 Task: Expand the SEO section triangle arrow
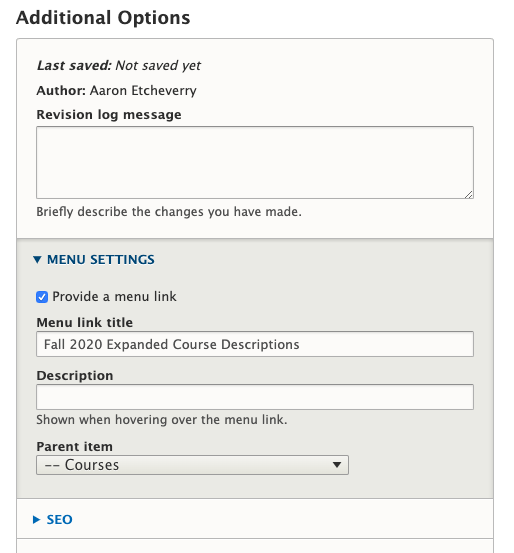36,520
